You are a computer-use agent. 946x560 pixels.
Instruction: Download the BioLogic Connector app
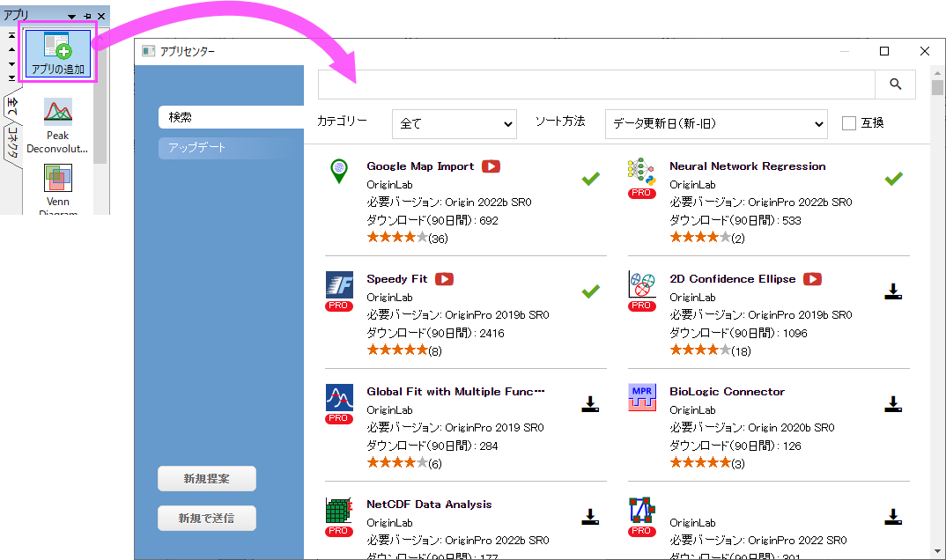tap(893, 404)
